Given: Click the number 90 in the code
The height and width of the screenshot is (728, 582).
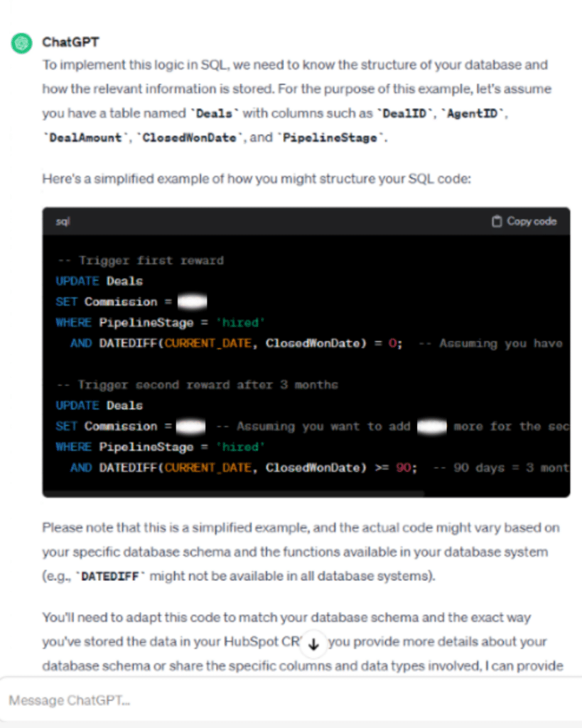Looking at the screenshot, I should tap(403, 468).
